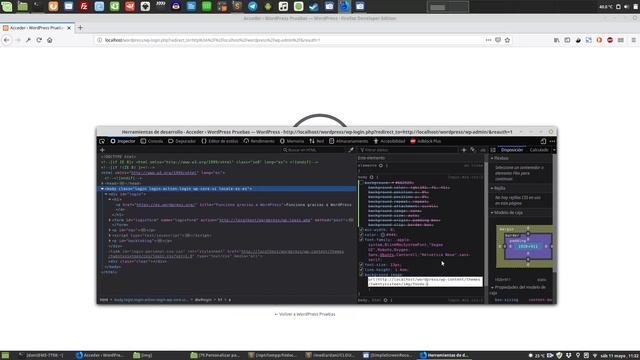This screenshot has width=640, height=360.
Task: Open the color swatch next to #444
Action: (383, 235)
